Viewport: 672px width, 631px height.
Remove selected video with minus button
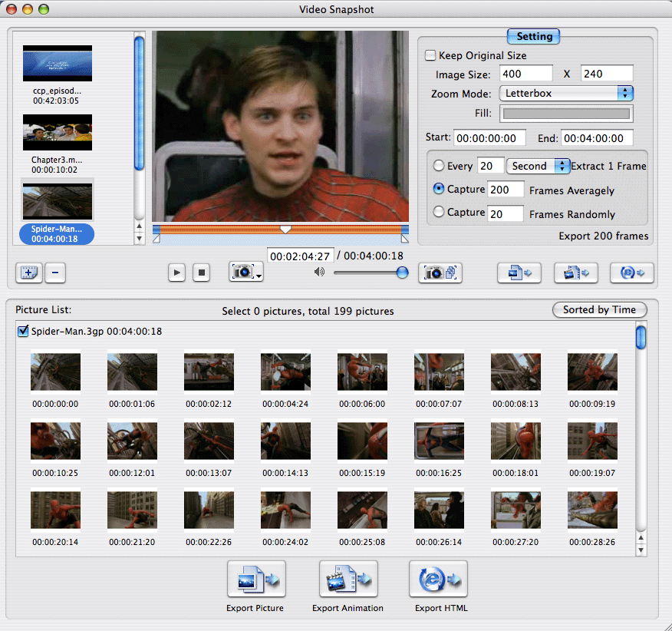[54, 272]
